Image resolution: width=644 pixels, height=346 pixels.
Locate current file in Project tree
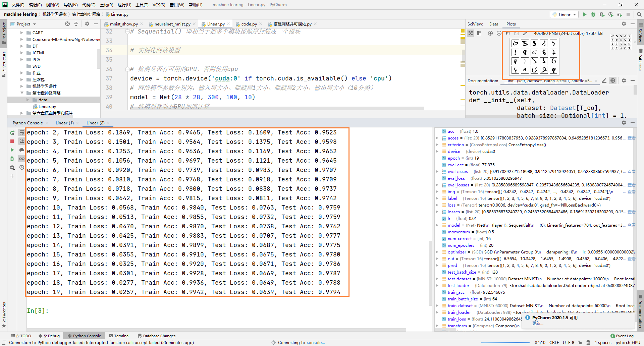(67, 24)
